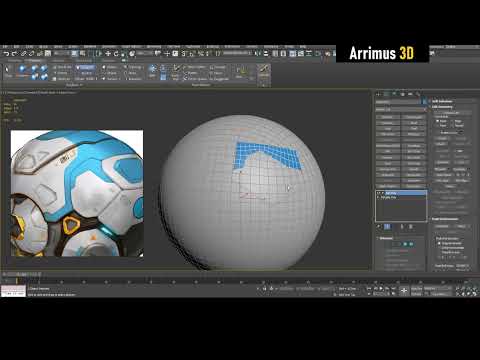Activate the Select and Place tool
This screenshot has width=480, height=360.
pyautogui.click(x=132, y=54)
